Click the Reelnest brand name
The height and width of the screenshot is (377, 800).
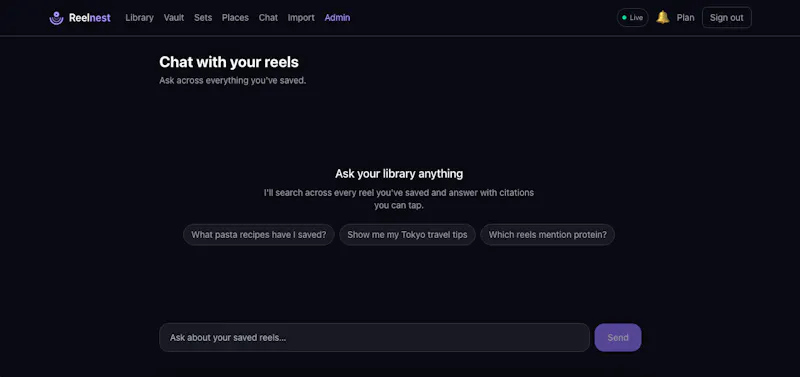[x=90, y=18]
